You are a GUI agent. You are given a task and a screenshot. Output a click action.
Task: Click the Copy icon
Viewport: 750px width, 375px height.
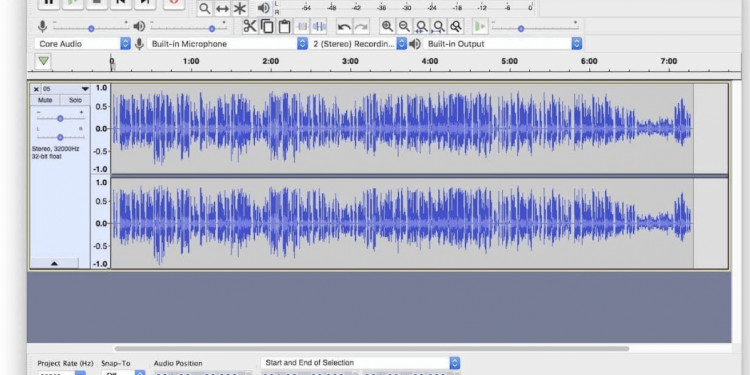(x=267, y=26)
